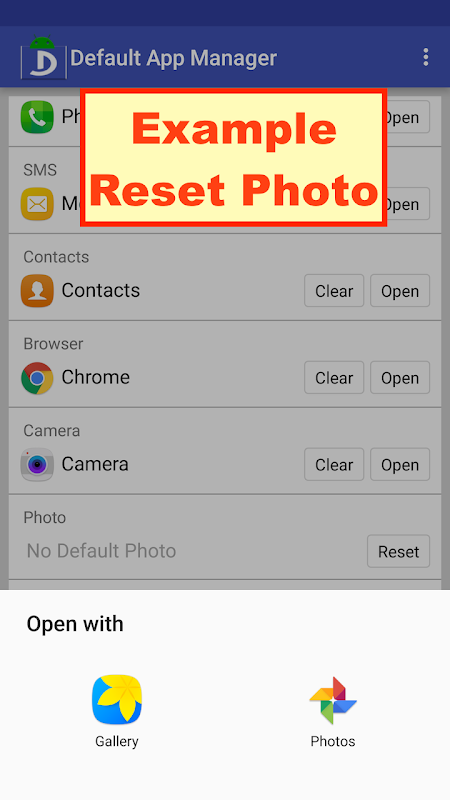Tap the orange Contacts app icon
Screen dimensions: 450x800
click(x=37, y=290)
